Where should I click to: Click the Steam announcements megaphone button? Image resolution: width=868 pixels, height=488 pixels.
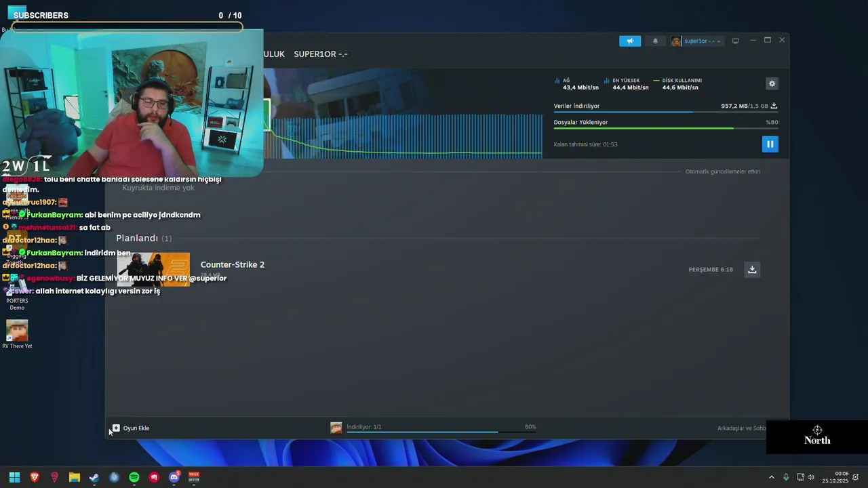[x=630, y=41]
